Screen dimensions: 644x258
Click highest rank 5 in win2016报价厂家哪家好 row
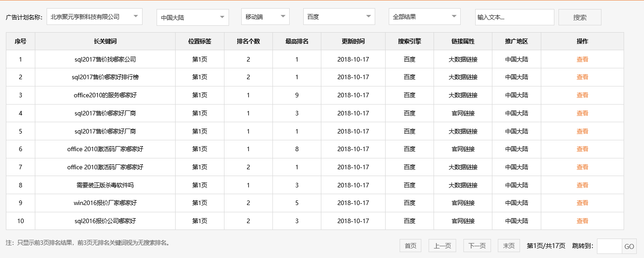[297, 203]
